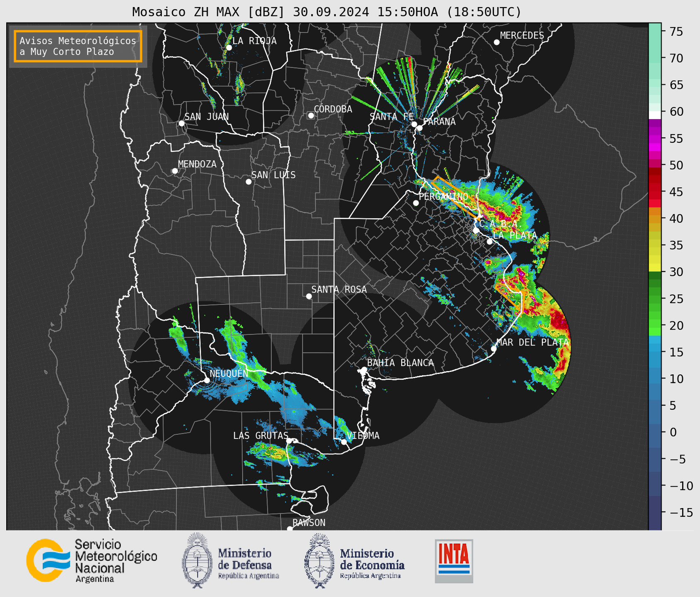The width and height of the screenshot is (700, 597).
Task: Click the LA PLATA city label
Action: point(515,235)
